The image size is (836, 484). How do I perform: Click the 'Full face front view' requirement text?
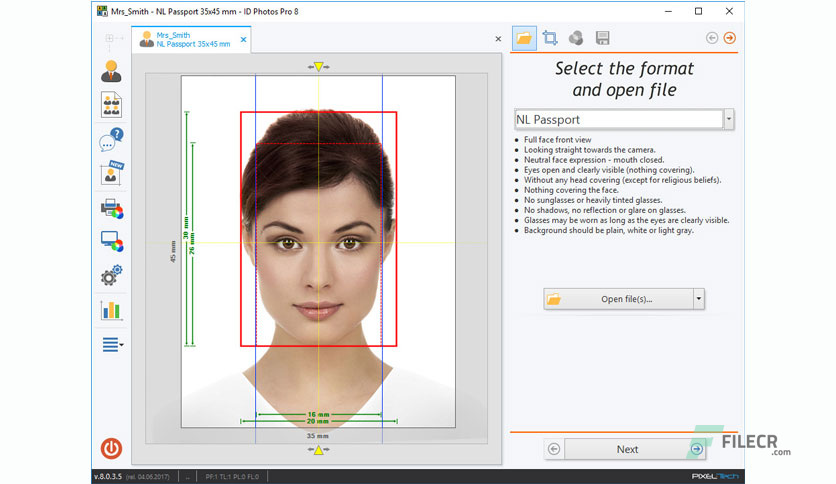tap(558, 140)
